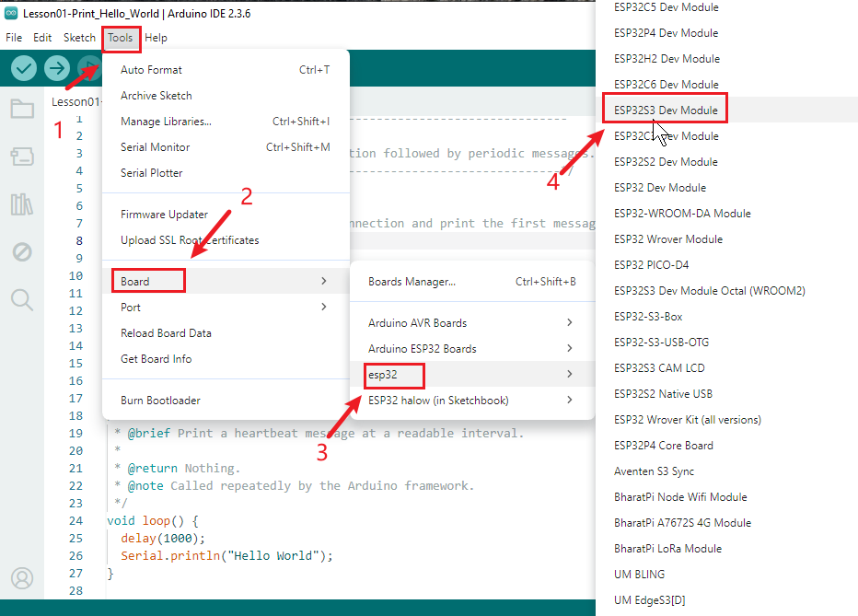Click the user account icon
858x616 pixels.
click(x=22, y=577)
